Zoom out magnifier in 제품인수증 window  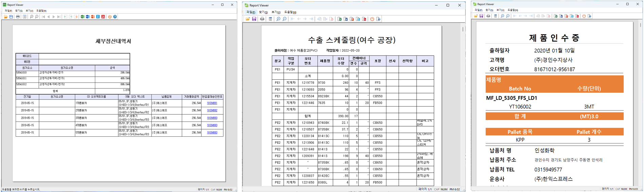pos(508,16)
